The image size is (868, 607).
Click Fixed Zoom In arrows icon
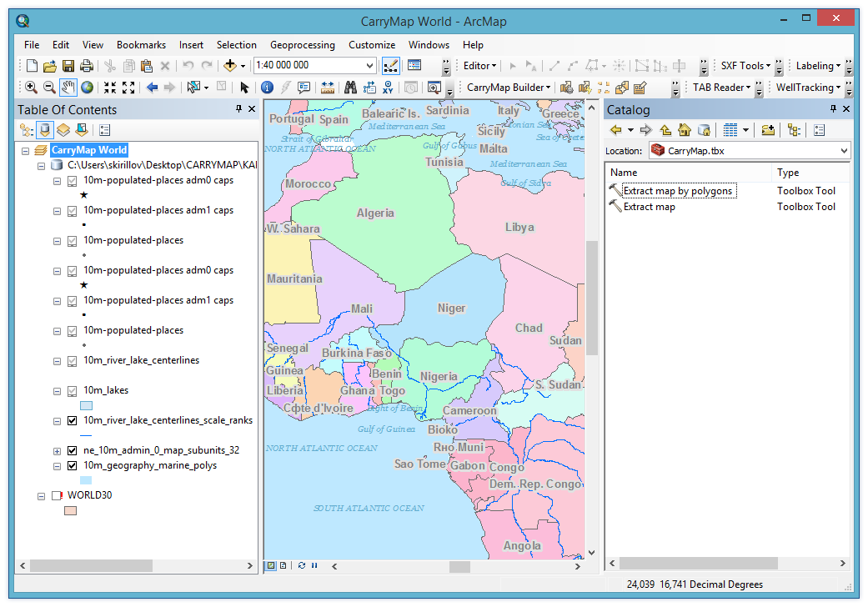(x=110, y=88)
